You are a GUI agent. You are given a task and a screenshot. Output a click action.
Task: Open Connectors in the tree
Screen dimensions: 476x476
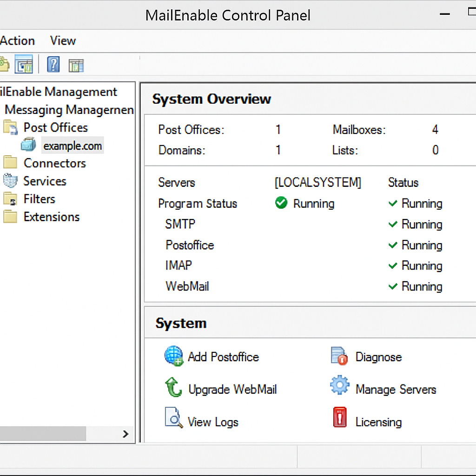(x=55, y=163)
